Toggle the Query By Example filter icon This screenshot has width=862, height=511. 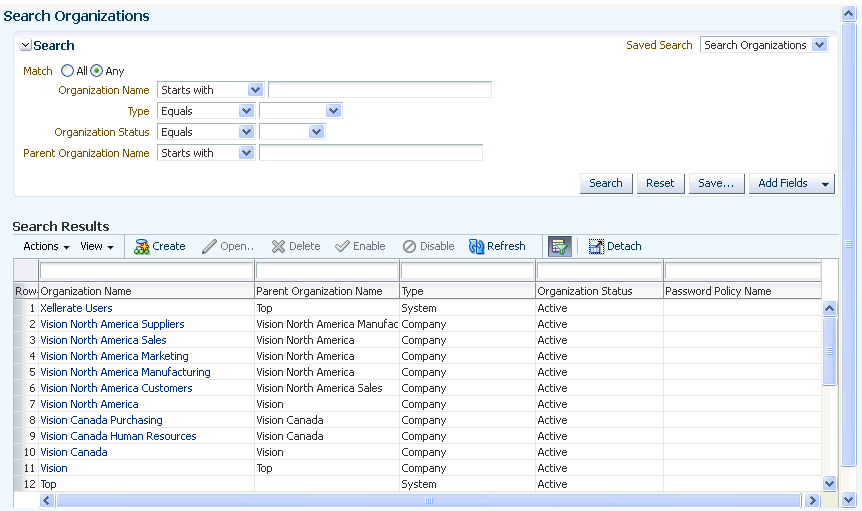(560, 247)
